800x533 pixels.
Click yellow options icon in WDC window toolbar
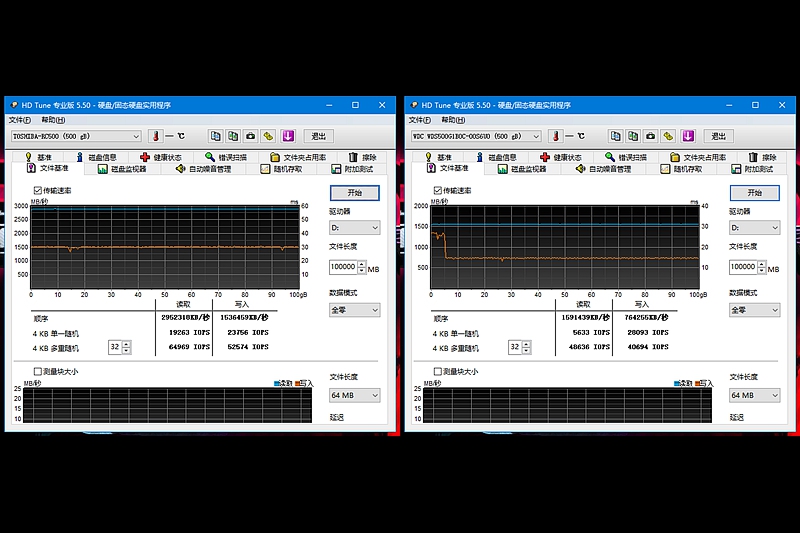(x=668, y=136)
